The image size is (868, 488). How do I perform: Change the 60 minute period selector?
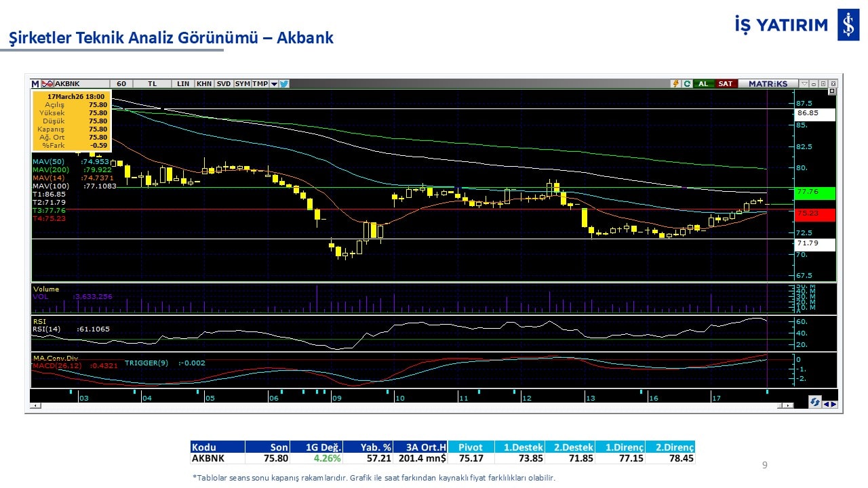(x=121, y=84)
